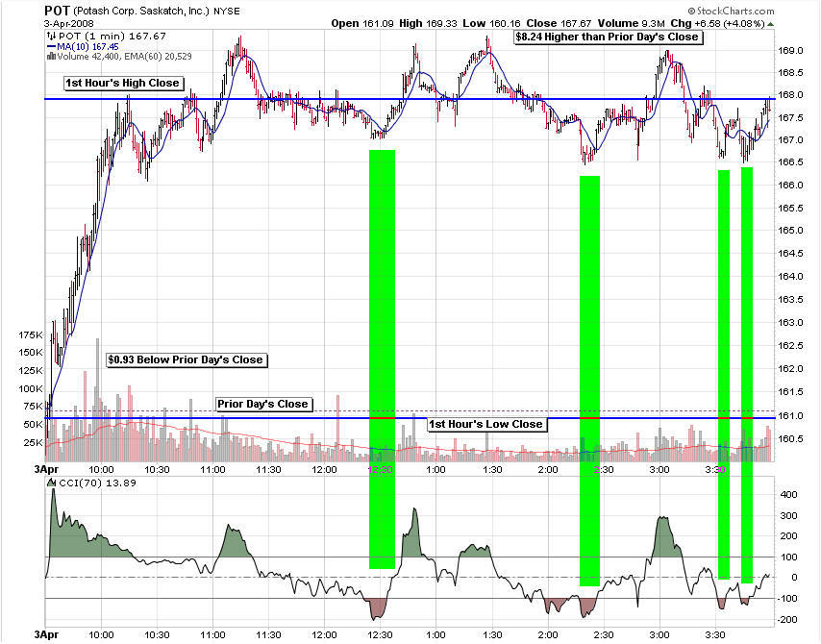Click the 162.5 price axis label
Viewport: 821px width, 644px height.
(x=790, y=346)
